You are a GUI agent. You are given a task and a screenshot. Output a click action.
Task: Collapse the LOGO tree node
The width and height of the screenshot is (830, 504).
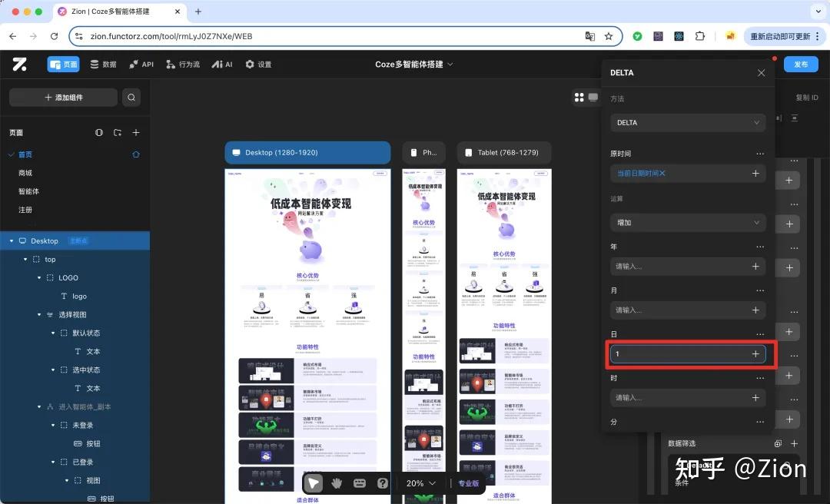pyautogui.click(x=39, y=277)
